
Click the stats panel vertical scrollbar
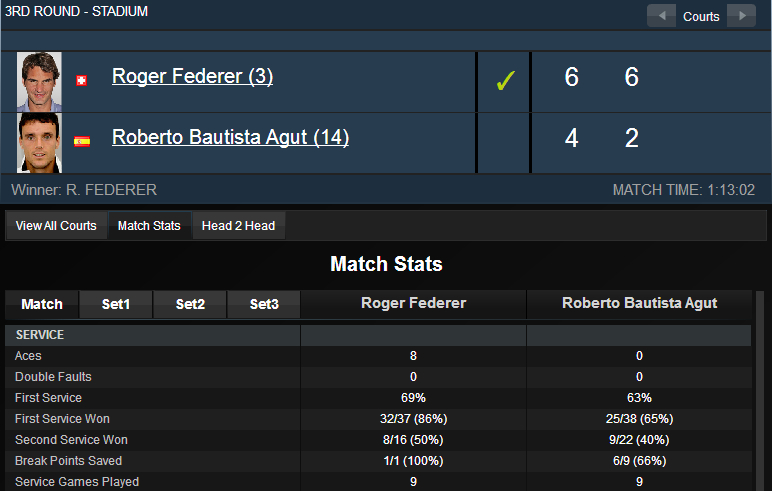[760, 400]
